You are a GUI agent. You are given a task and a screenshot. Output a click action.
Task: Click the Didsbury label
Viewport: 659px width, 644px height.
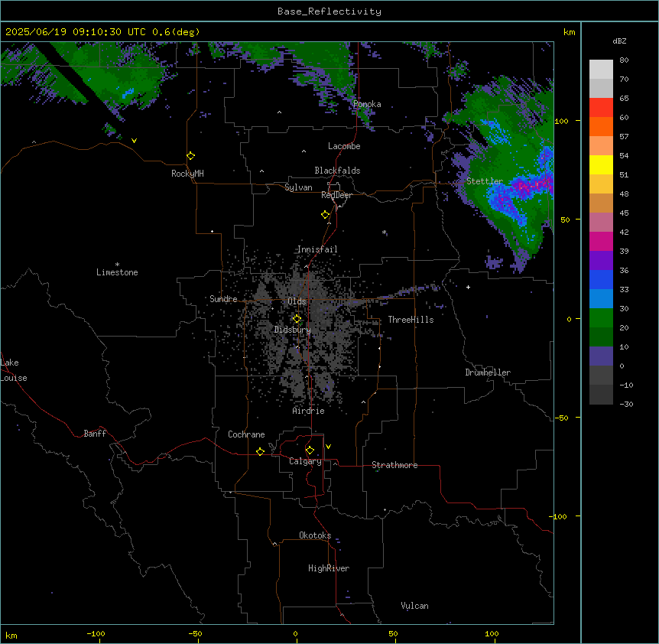coord(292,330)
